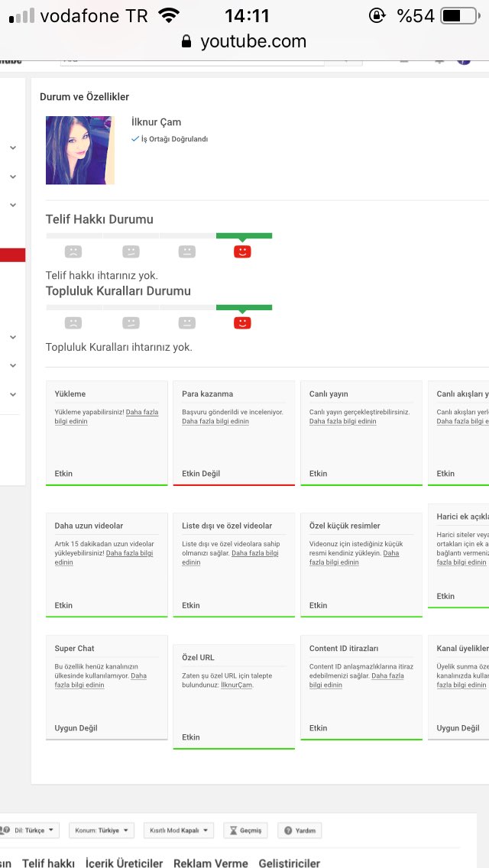The image size is (489, 868).
Task: Open the Konum: Türkiye location dropdown
Action: click(102, 831)
